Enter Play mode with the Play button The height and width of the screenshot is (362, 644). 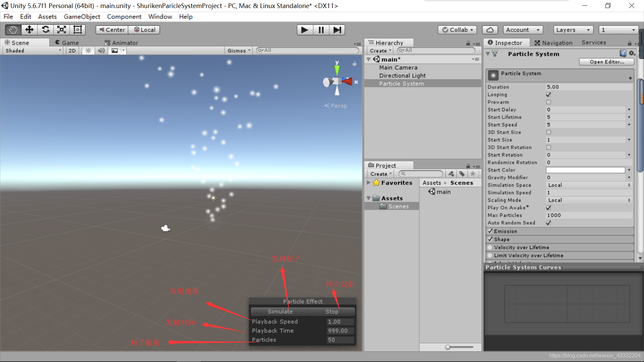305,30
